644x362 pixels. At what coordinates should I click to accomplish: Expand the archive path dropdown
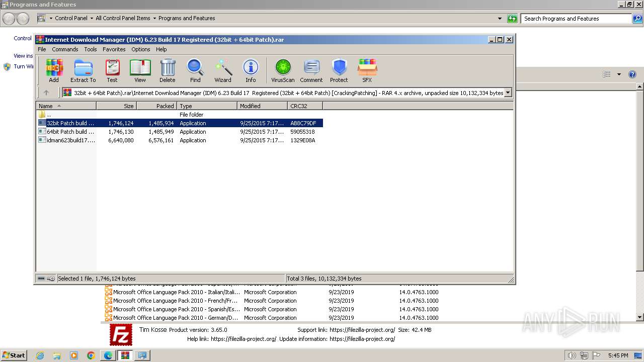click(x=508, y=93)
